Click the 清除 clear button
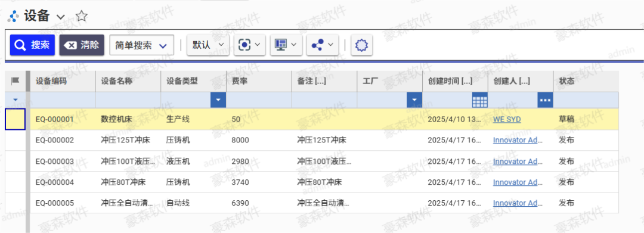The width and height of the screenshot is (644, 233). click(x=82, y=45)
